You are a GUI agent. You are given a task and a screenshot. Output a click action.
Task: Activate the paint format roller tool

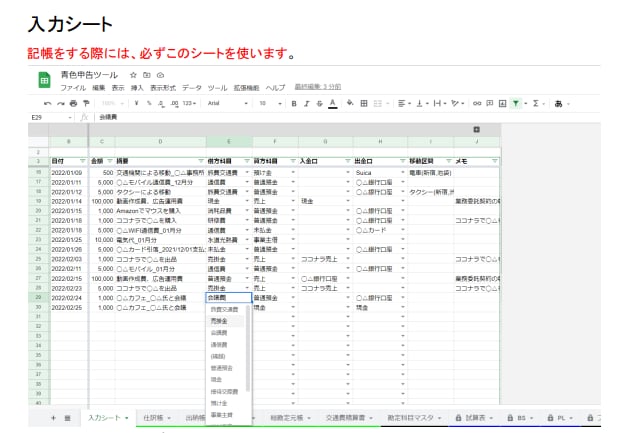pos(86,103)
